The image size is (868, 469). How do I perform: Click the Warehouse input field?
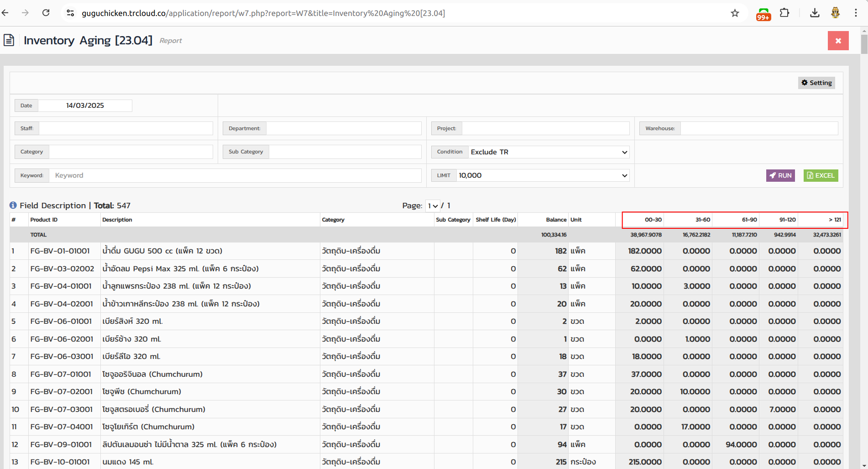[759, 128]
